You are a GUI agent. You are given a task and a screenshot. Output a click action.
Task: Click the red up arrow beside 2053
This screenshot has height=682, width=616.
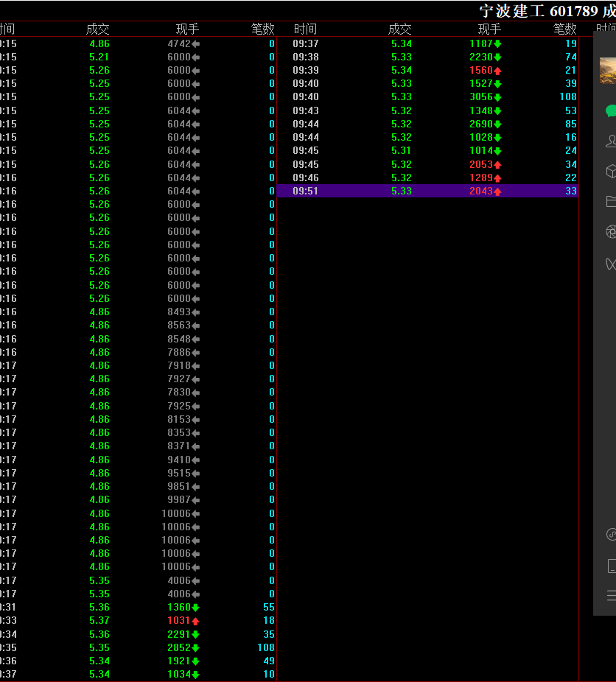pos(497,165)
